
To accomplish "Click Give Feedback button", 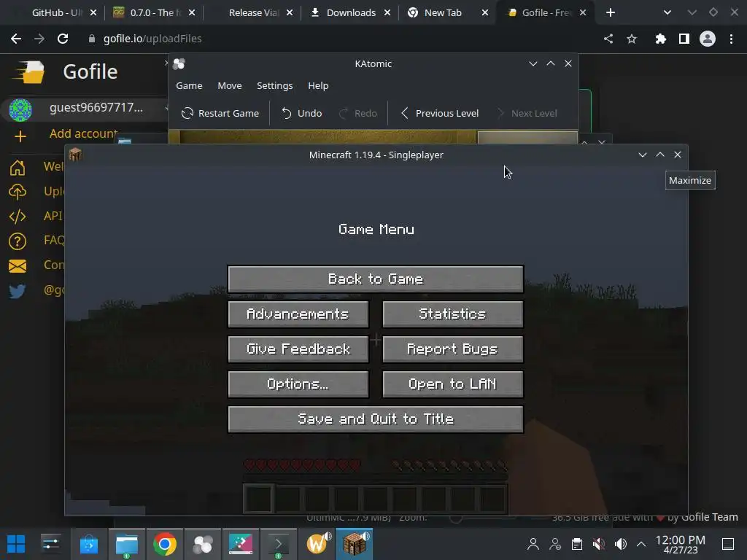I will point(298,349).
